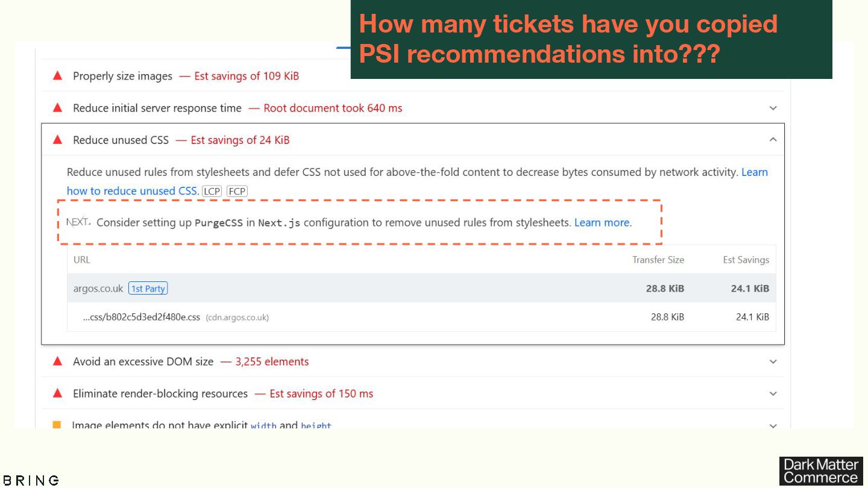
Task: Click the LCP metric tag
Action: click(212, 191)
